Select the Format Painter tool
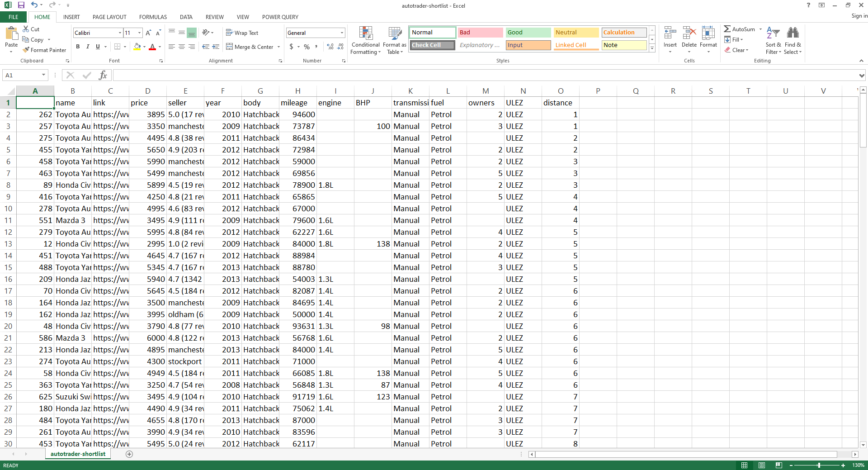This screenshot has height=470, width=868. pos(44,50)
